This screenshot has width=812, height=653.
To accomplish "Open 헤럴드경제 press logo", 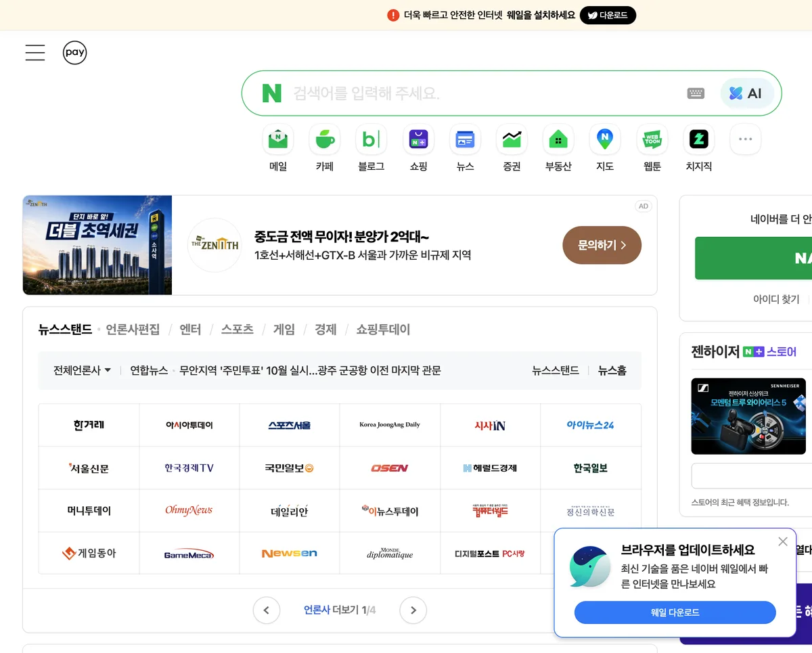I will (x=490, y=468).
